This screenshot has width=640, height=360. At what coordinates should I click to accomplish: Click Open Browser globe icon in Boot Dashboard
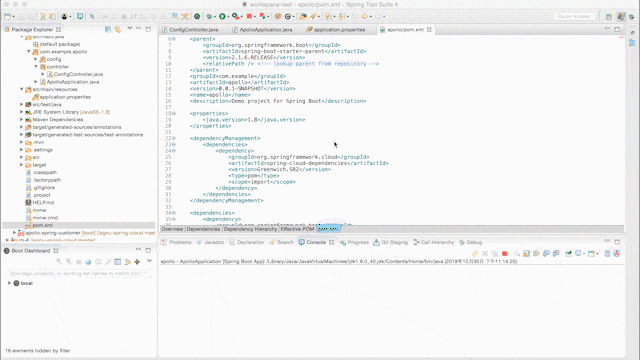pos(88,262)
